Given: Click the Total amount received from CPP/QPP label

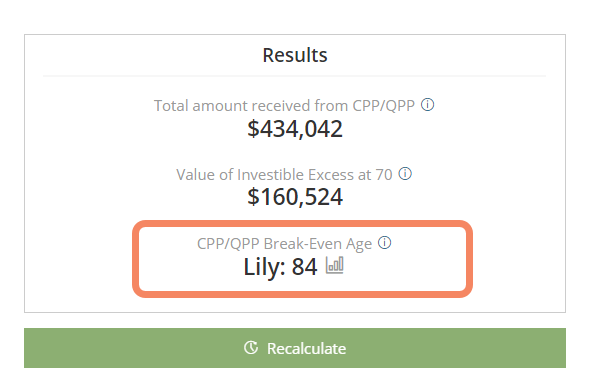Looking at the screenshot, I should click(x=284, y=106).
